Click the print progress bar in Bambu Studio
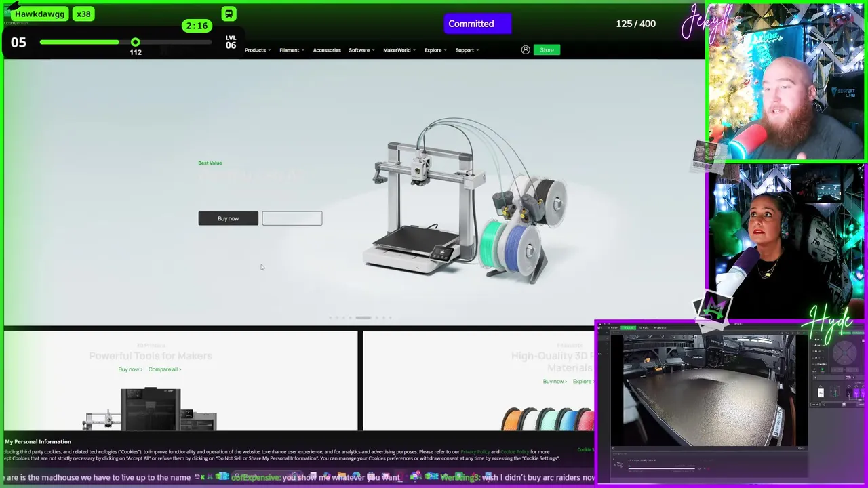 click(661, 467)
